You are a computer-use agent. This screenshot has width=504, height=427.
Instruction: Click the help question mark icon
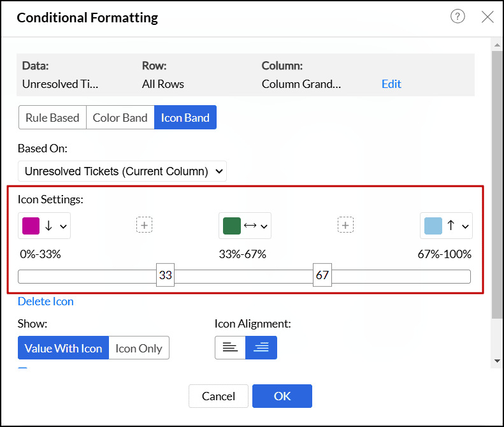tap(457, 17)
